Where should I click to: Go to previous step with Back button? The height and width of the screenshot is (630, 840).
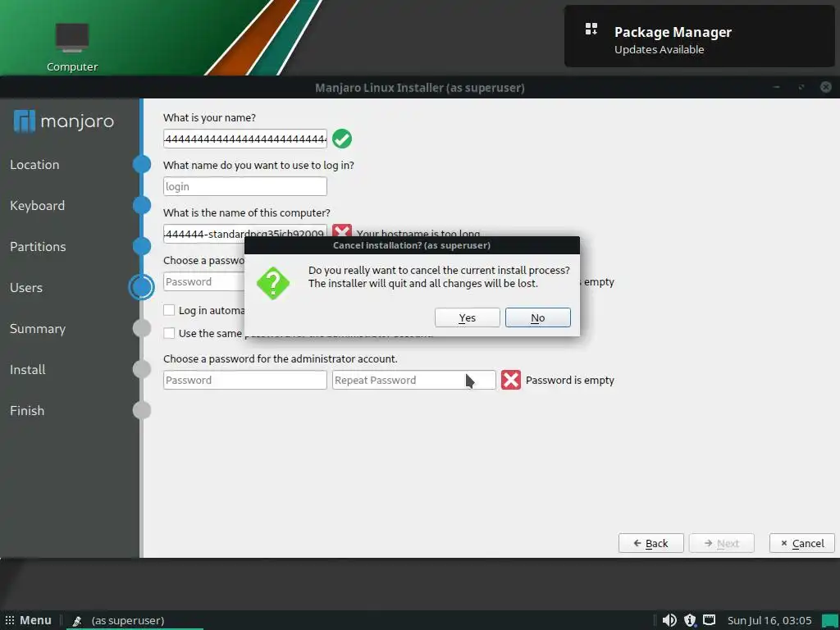click(x=651, y=543)
